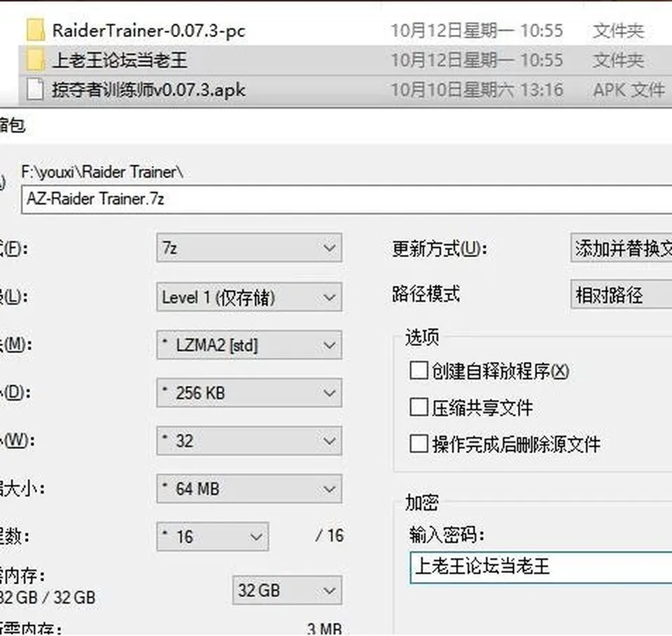Click the 路径模式 label
The image size is (672, 636).
426,295
